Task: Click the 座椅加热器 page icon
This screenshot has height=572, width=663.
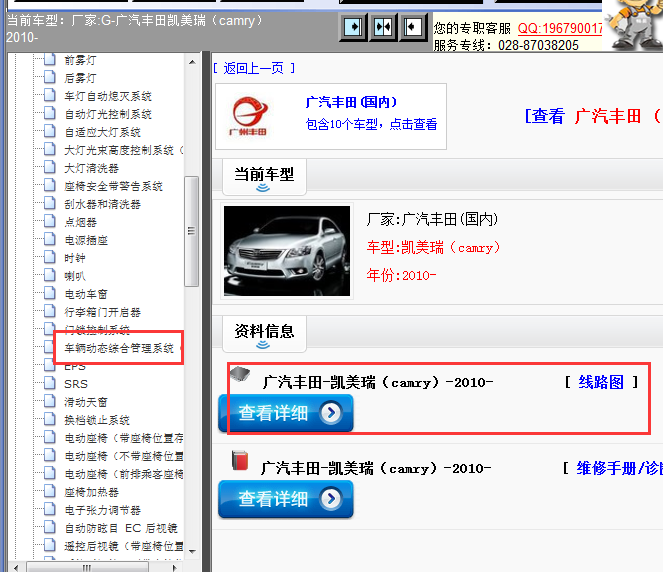Action: click(x=50, y=491)
